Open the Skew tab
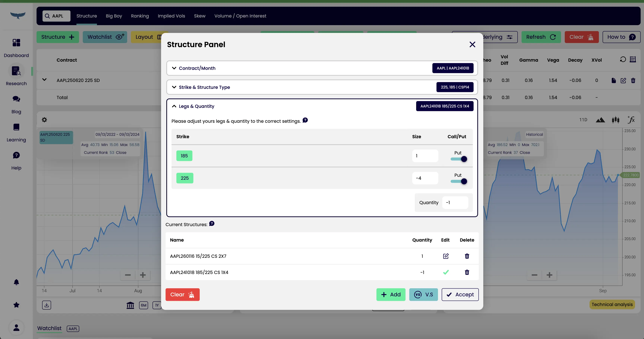The height and width of the screenshot is (339, 644). [200, 16]
